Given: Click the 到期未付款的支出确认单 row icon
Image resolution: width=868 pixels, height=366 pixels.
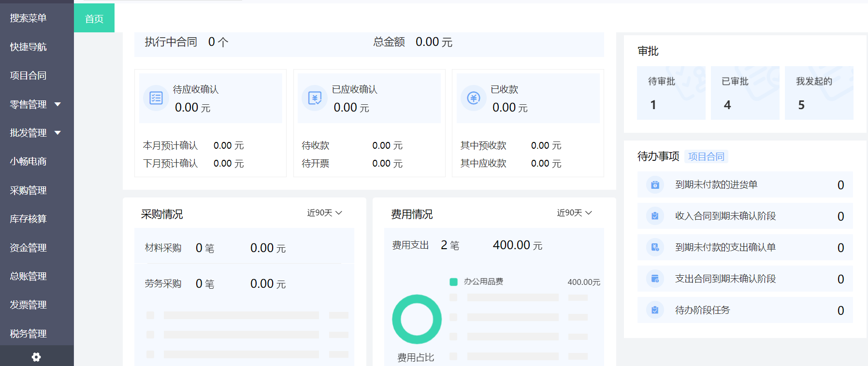Looking at the screenshot, I should tap(655, 247).
